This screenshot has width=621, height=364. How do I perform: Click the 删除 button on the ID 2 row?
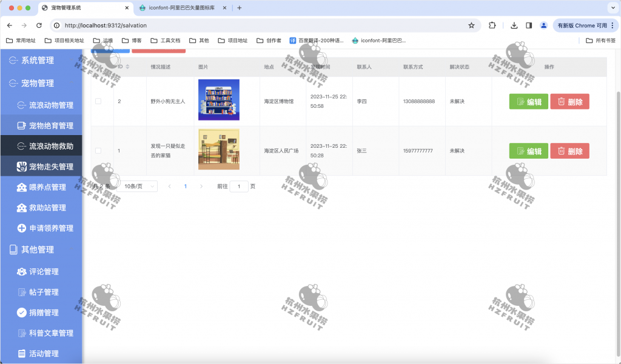[x=569, y=101]
